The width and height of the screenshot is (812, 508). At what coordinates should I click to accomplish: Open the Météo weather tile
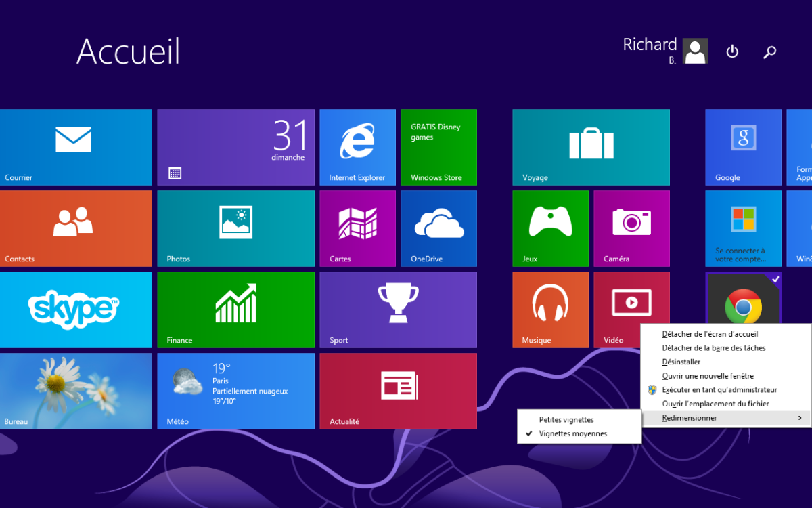pyautogui.click(x=235, y=391)
